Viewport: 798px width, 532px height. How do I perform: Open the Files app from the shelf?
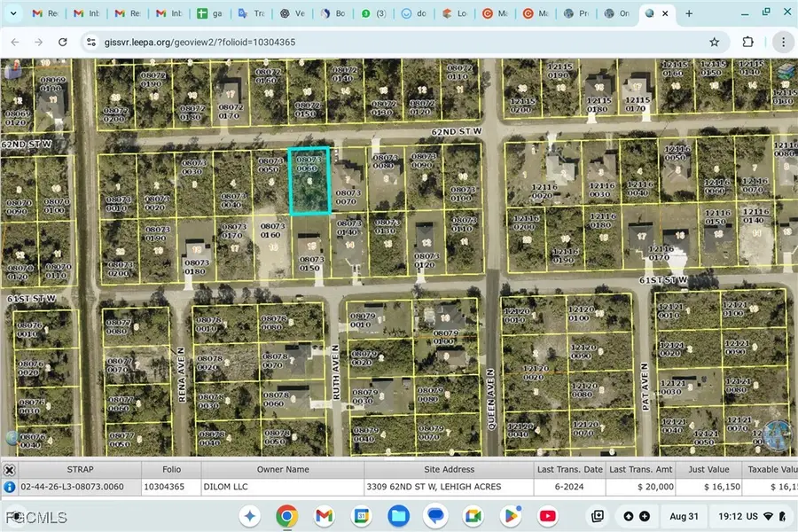tap(398, 516)
